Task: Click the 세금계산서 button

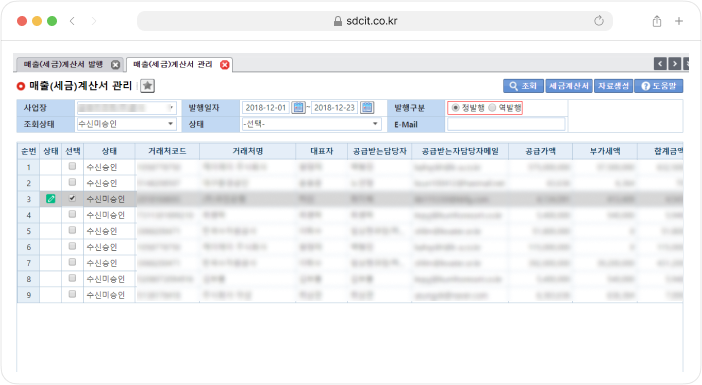Action: tap(569, 86)
